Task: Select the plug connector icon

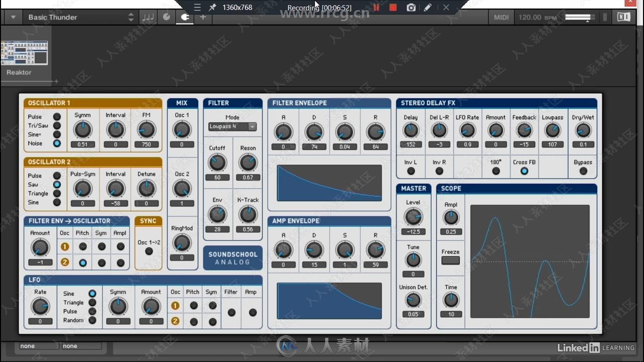Action: pos(185,17)
